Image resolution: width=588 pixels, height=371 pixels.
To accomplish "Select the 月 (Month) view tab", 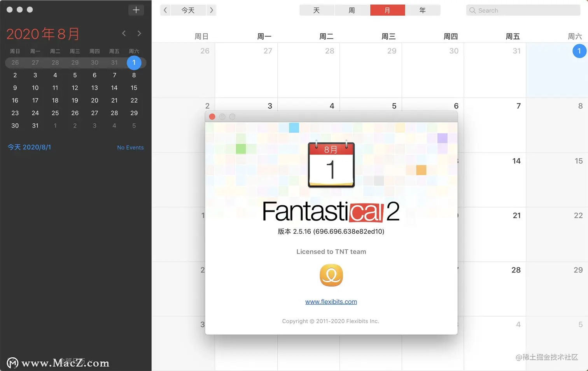I will (x=387, y=10).
